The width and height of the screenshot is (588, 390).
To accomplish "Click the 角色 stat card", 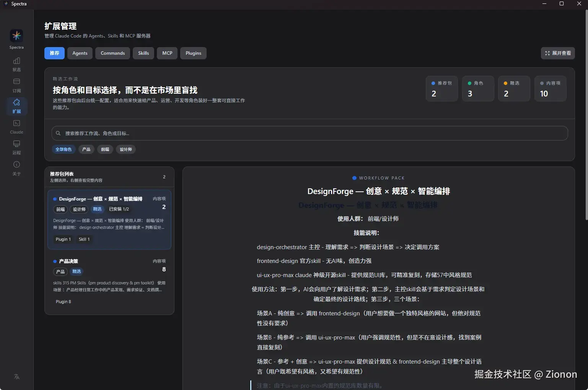I will click(x=478, y=88).
